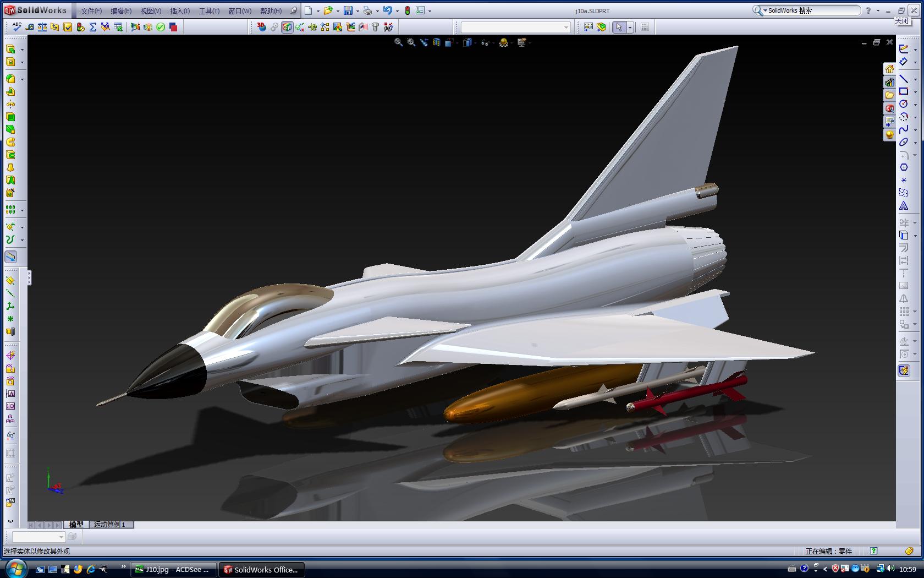924x578 pixels.
Task: Create a new document with the blank page icon
Action: [x=309, y=10]
